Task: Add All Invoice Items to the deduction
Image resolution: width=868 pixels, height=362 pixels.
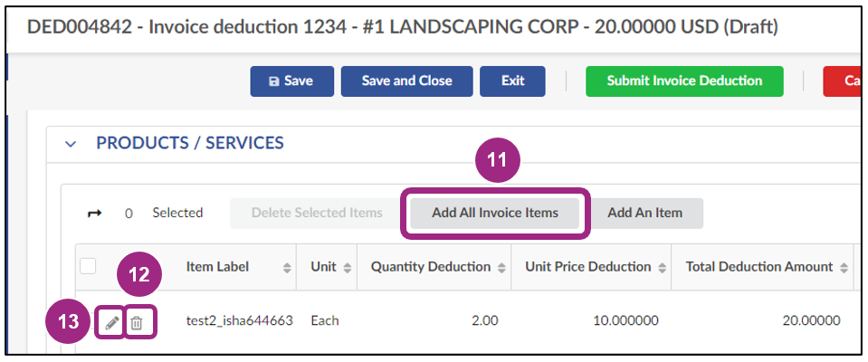Action: pos(494,214)
